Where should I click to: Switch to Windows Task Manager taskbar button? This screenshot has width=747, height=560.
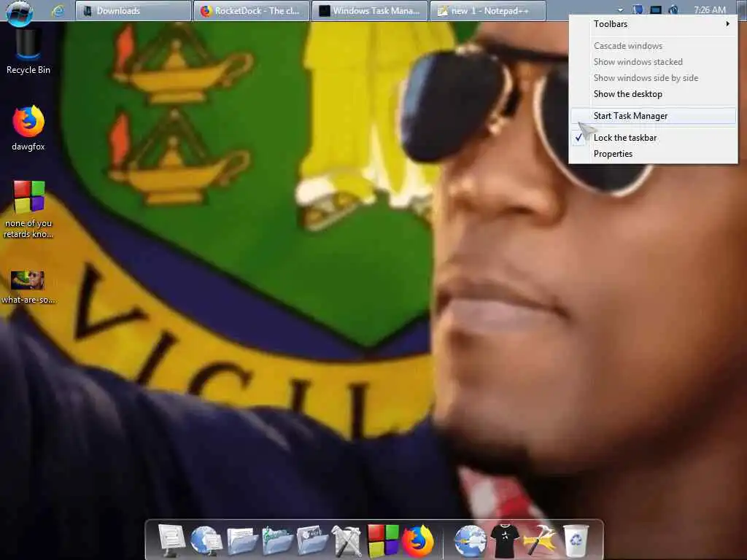370,10
